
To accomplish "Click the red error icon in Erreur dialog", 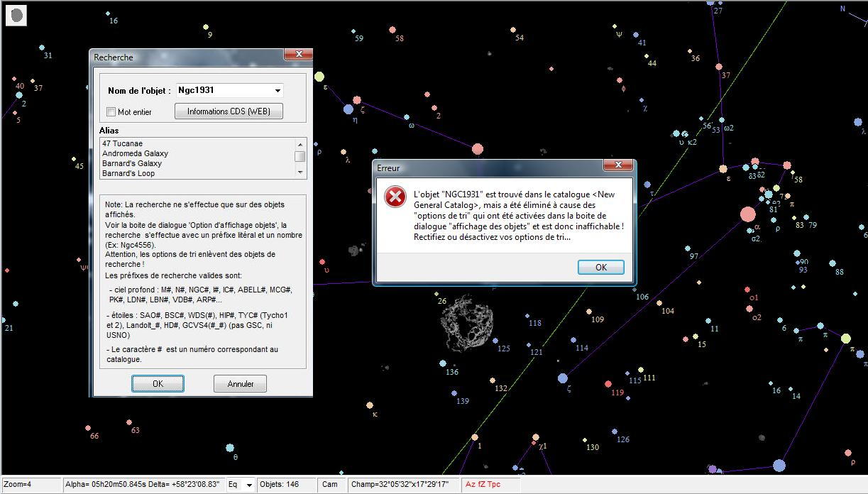I will pyautogui.click(x=395, y=197).
